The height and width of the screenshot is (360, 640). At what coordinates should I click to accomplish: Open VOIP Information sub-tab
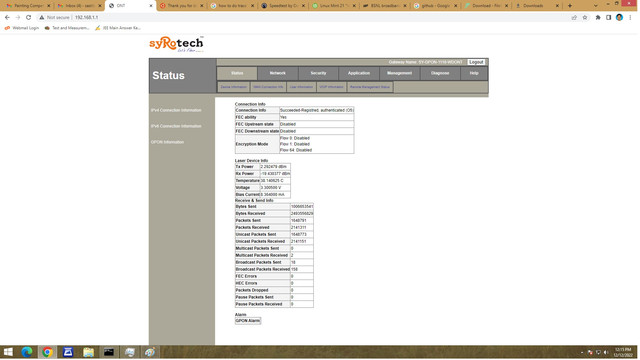331,87
